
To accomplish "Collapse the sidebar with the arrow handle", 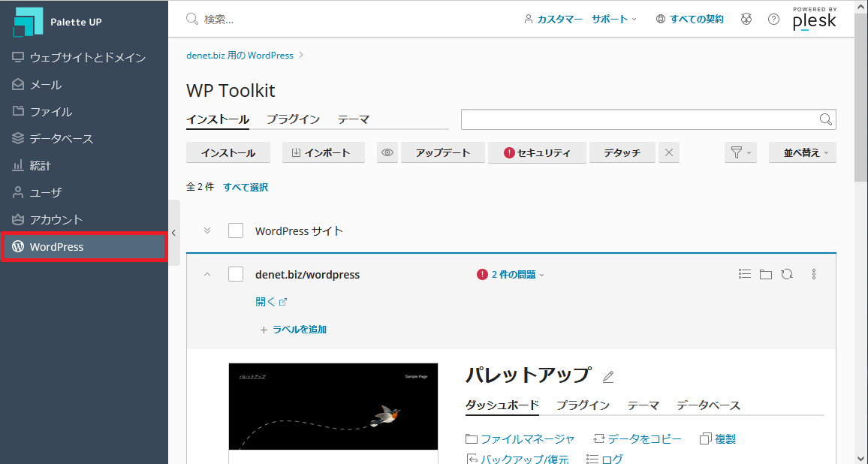I will pos(173,233).
